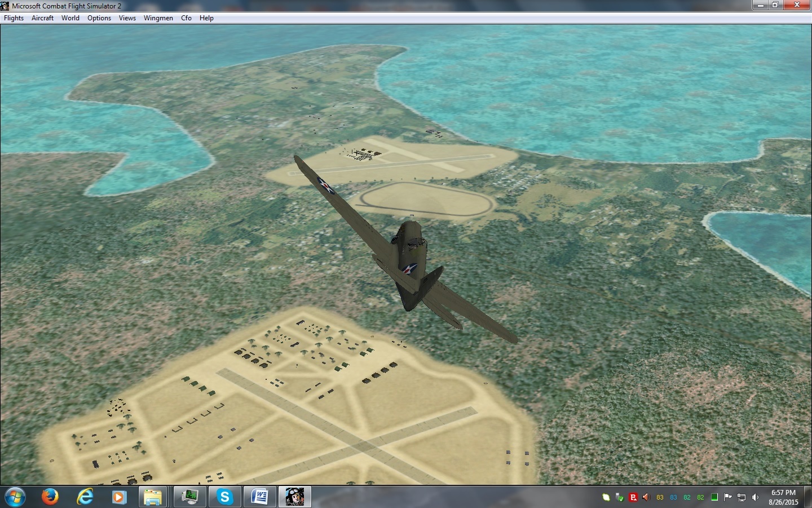Open the Help menu
Viewport: 812px width, 508px height.
click(x=206, y=18)
